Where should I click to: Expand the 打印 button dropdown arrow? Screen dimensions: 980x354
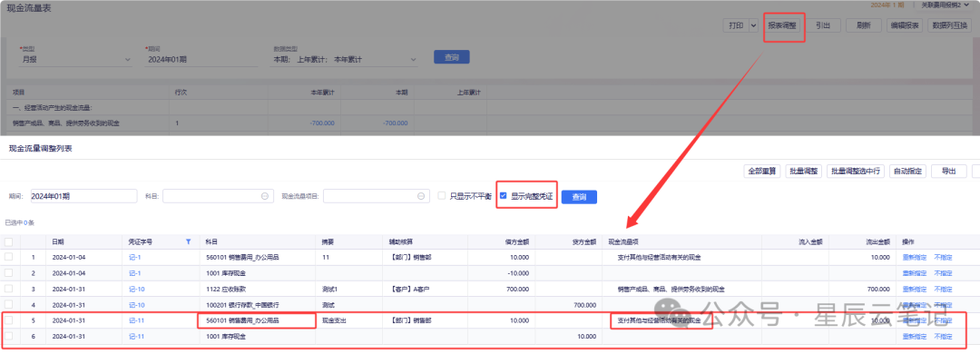click(x=753, y=25)
